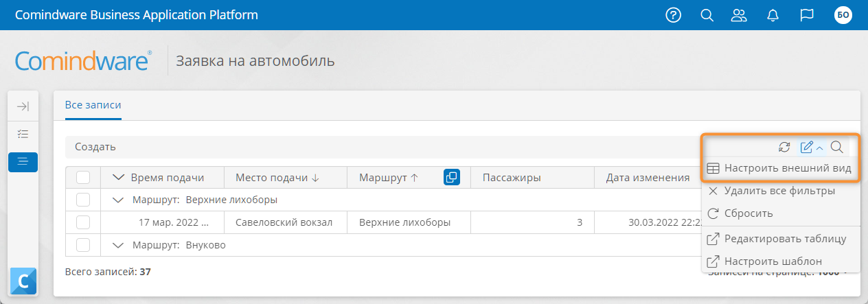Choose Редактировать таблицу menu item
Image resolution: width=868 pixels, height=304 pixels.
pos(781,239)
